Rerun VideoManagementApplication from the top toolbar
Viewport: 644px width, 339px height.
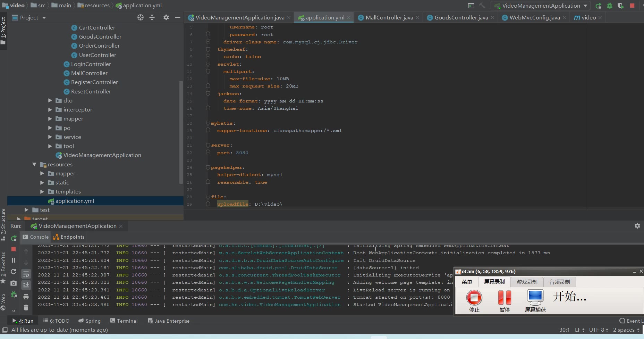point(598,6)
